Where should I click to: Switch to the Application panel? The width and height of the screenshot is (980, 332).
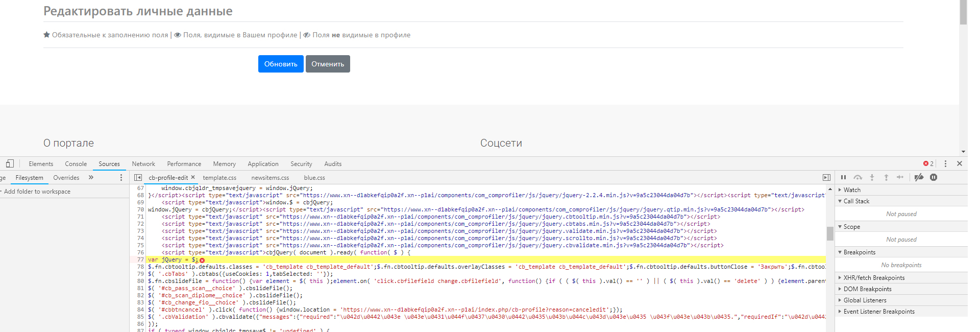[x=263, y=163]
